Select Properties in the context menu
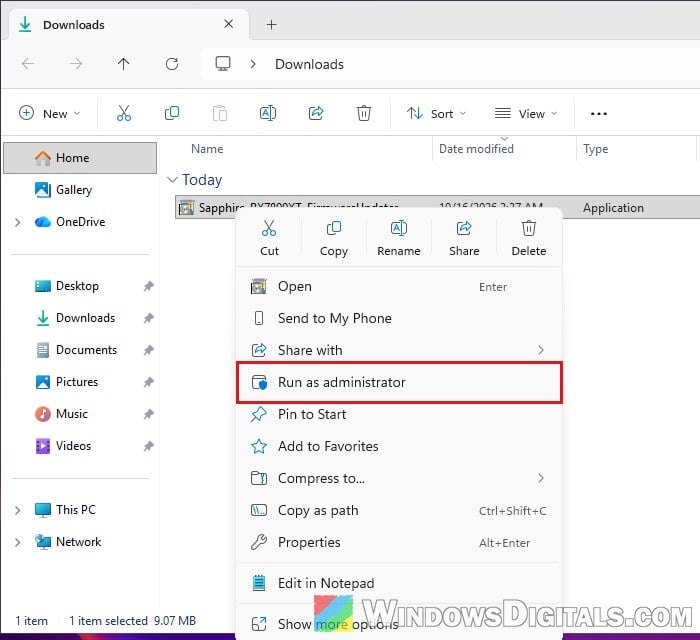700x640 pixels. click(x=399, y=542)
